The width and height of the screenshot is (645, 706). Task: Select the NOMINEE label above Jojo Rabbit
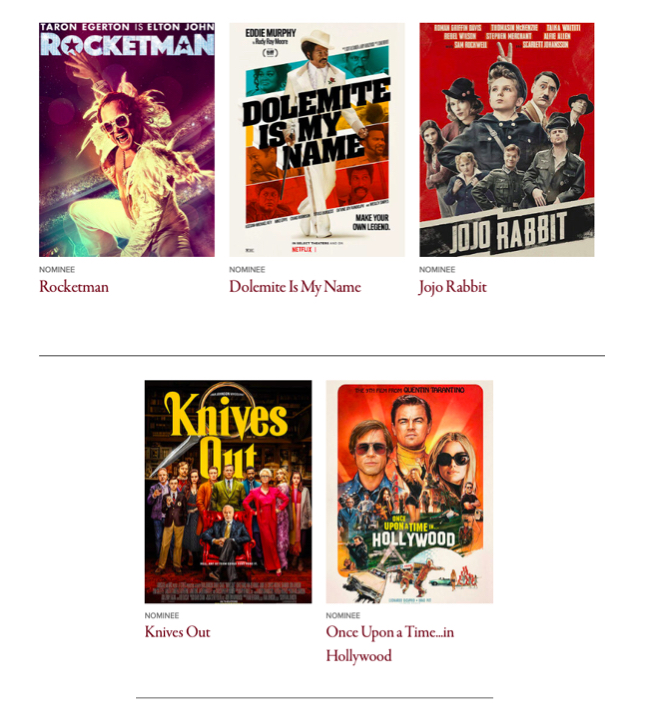point(437,270)
